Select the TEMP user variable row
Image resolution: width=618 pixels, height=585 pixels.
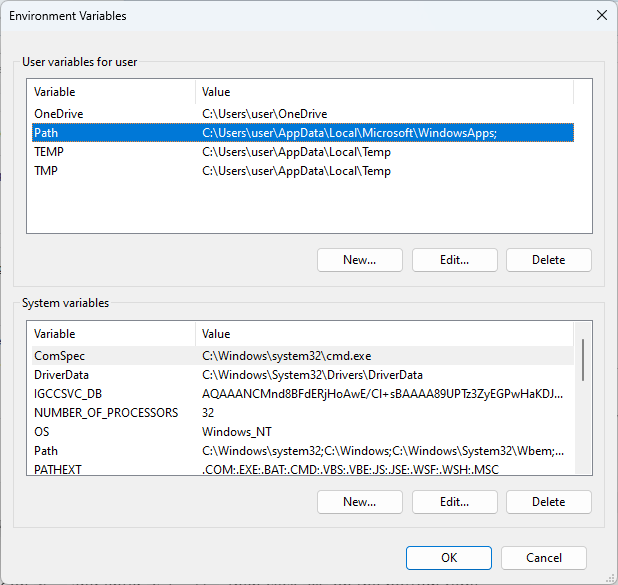coord(303,152)
